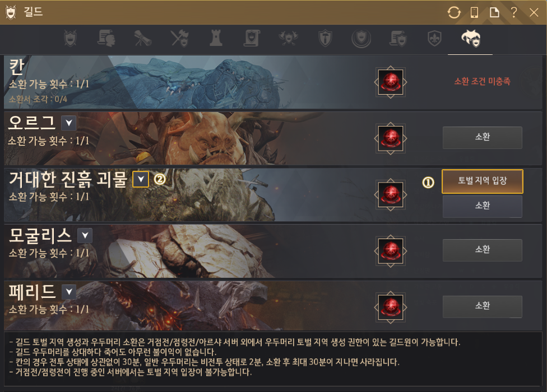Expand the 오르그 boss dropdown arrow

69,123
